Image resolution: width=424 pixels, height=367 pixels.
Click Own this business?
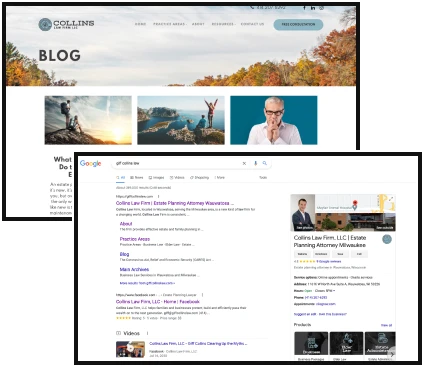point(333,314)
